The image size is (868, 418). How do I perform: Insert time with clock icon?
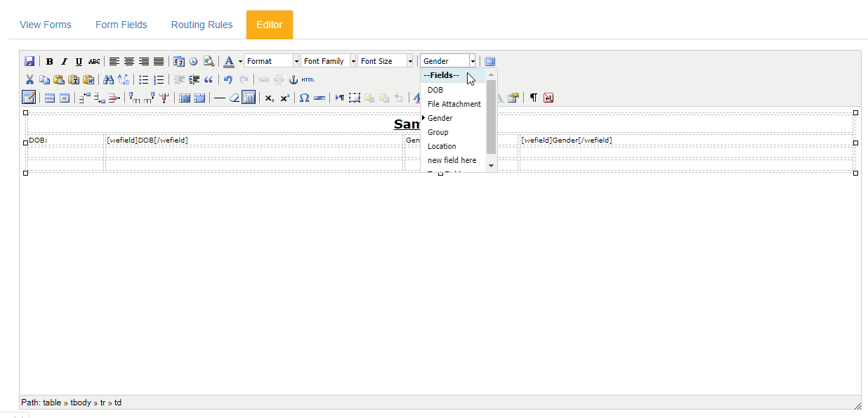(193, 61)
